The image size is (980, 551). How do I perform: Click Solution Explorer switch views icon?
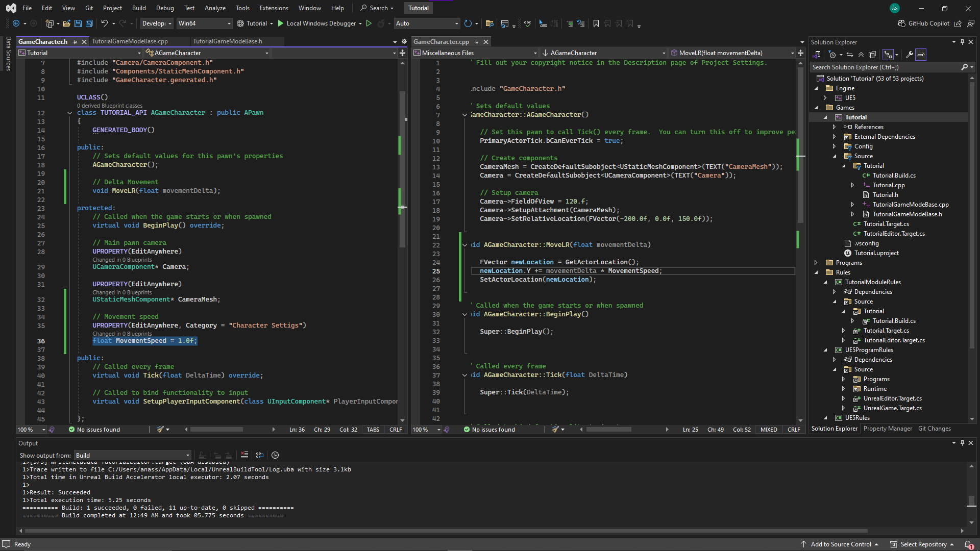[816, 55]
